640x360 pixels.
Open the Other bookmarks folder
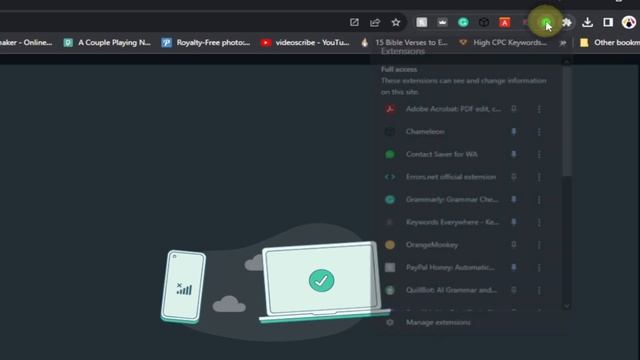click(x=609, y=42)
